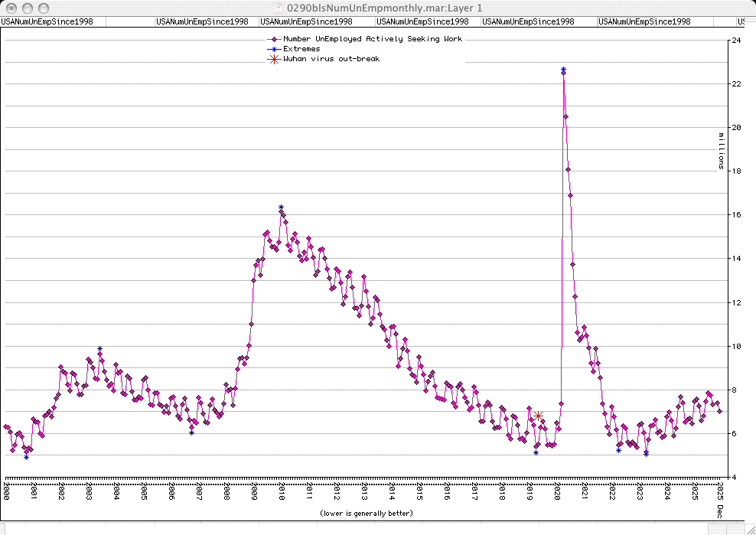Click the 'millions' y-axis unit label
The width and height of the screenshot is (756, 535).
(x=720, y=151)
